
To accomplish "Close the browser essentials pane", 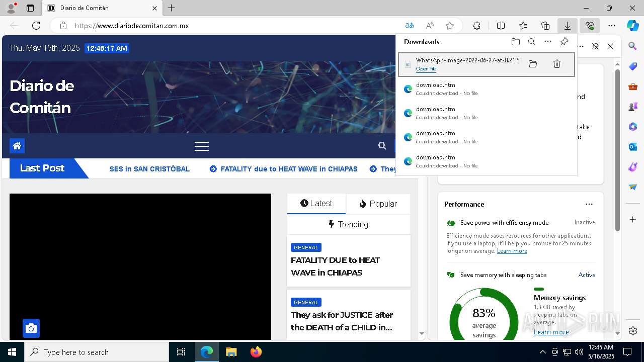I will coord(610,46).
